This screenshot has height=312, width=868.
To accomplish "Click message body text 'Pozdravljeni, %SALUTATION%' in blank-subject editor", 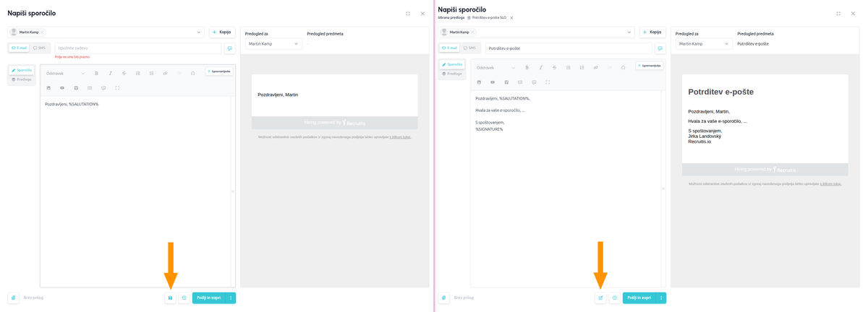I will tap(72, 104).
